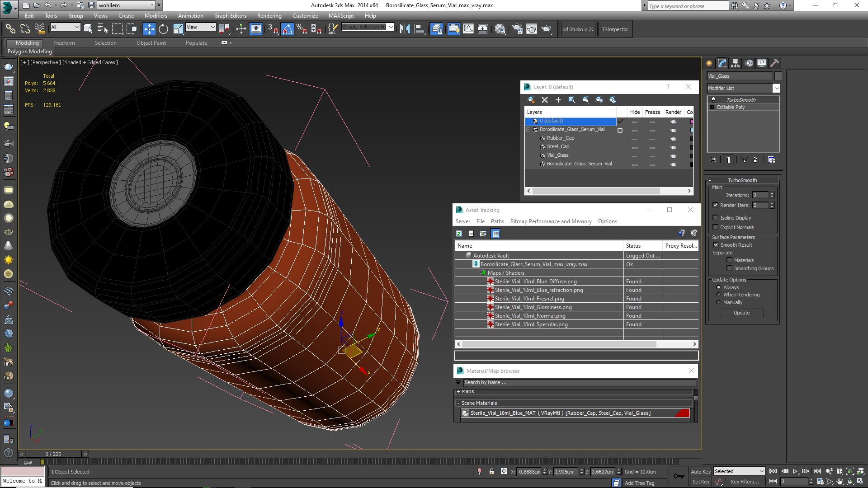Click TSInspector toolbar button
868x488 pixels.
point(614,29)
